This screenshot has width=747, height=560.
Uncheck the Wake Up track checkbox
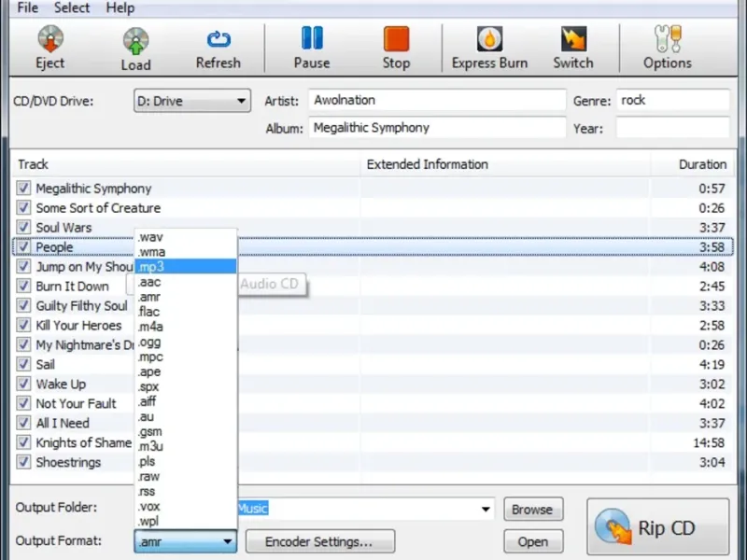tap(23, 384)
